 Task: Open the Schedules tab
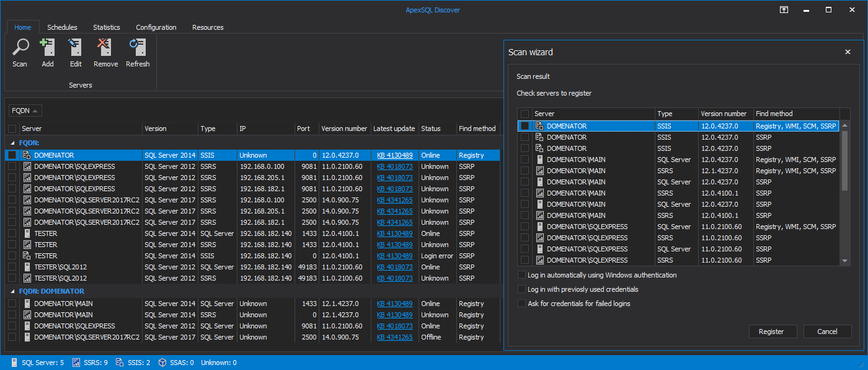pyautogui.click(x=62, y=27)
